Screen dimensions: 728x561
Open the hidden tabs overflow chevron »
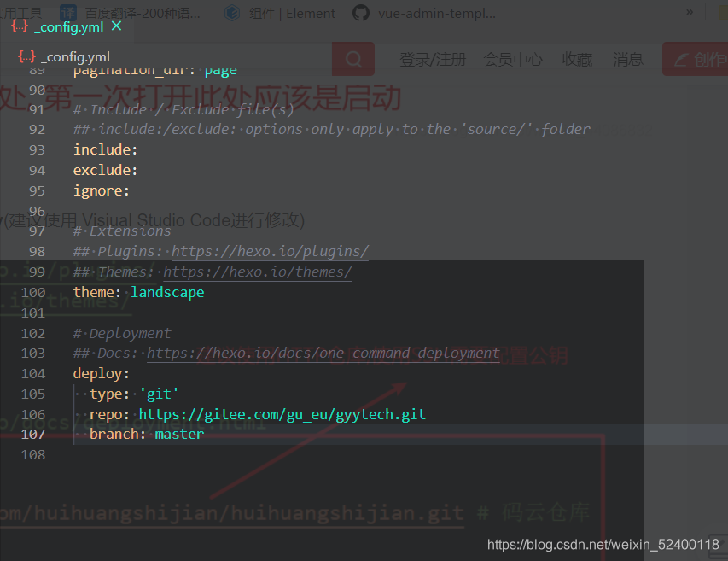pyautogui.click(x=688, y=13)
